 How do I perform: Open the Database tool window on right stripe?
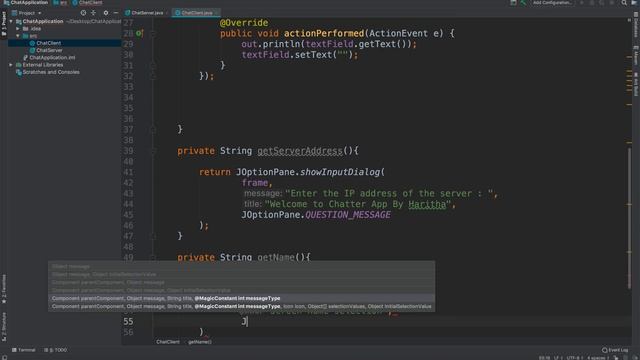pyautogui.click(x=636, y=24)
